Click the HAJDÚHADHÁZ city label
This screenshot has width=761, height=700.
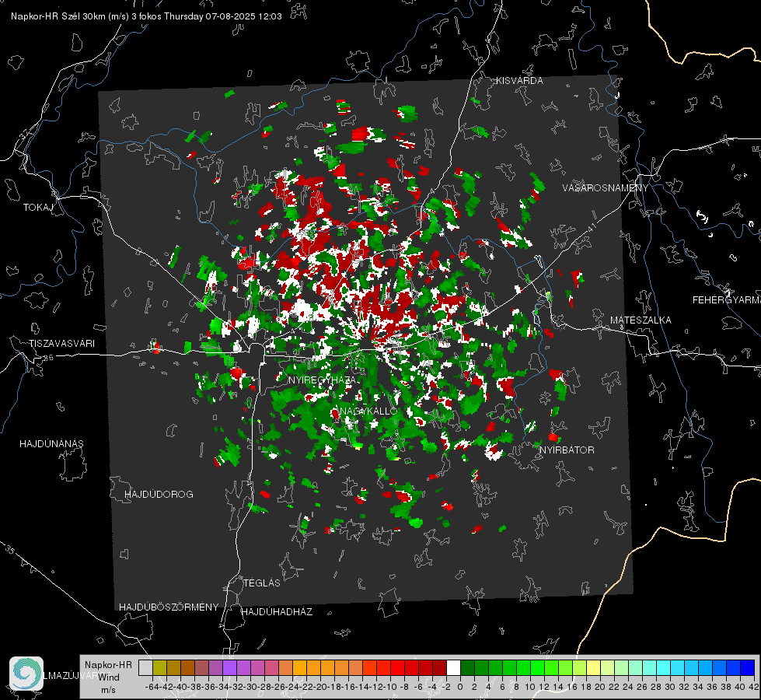click(x=278, y=612)
